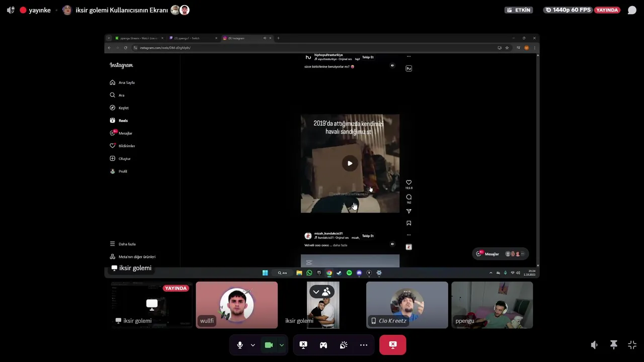Open microphone input options dropdown arrow
Screen dimensions: 644x362
tap(253, 345)
